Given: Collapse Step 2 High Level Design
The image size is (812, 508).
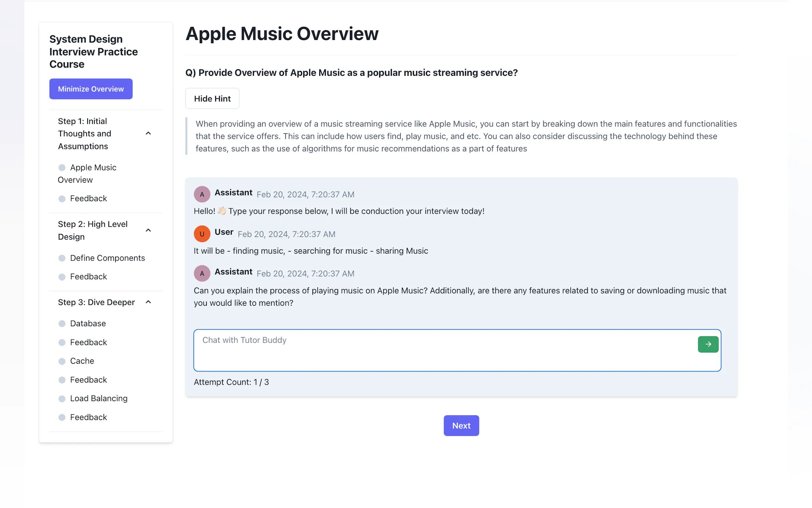Looking at the screenshot, I should coord(148,230).
